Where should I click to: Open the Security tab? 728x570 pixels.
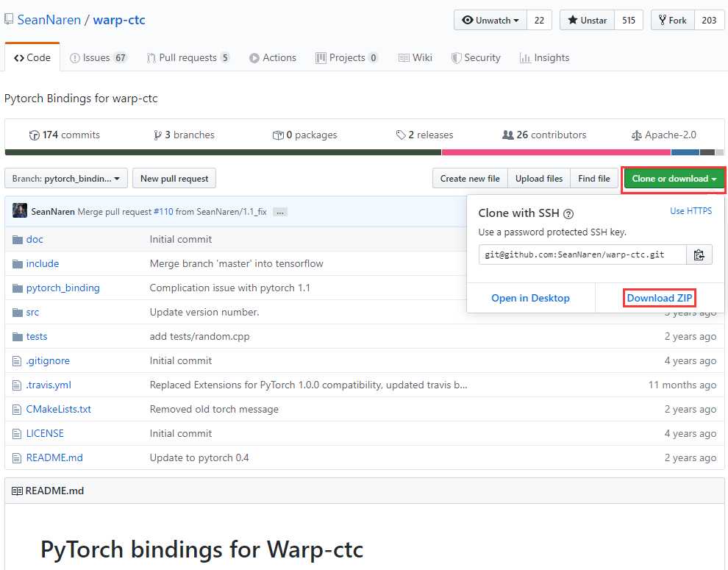tap(476, 57)
